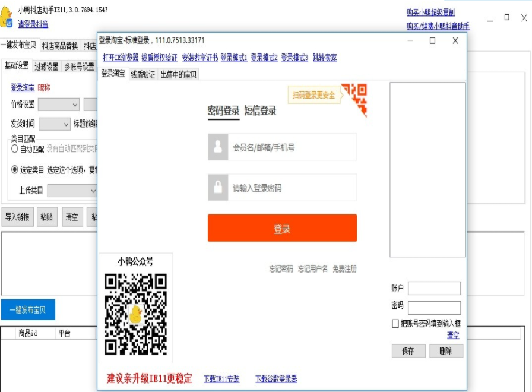Click the duck app logo icon
Viewport: 532px width, 392px height.
click(x=7, y=17)
